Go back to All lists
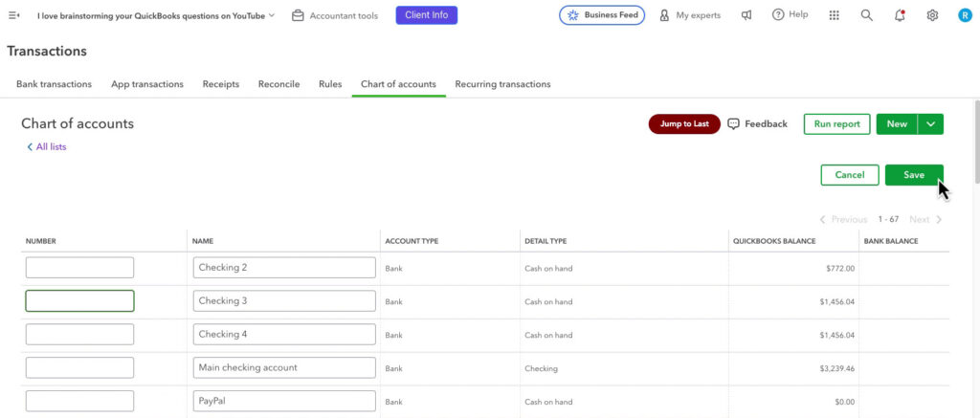 pyautogui.click(x=47, y=147)
